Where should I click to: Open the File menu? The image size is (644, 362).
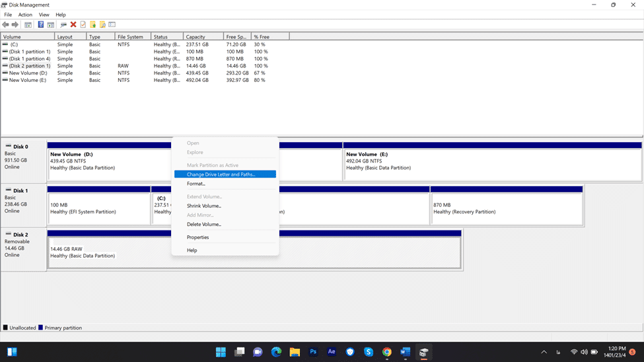point(8,15)
